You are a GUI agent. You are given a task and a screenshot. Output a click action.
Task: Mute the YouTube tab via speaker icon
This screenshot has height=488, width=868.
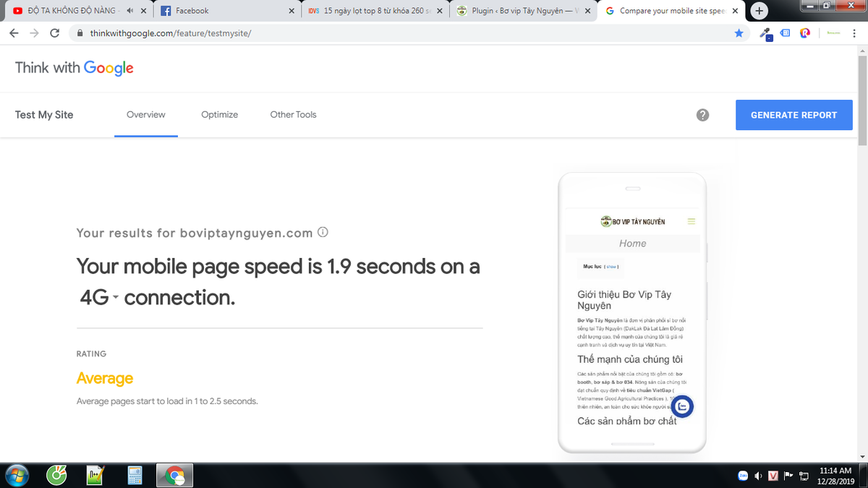(x=130, y=11)
